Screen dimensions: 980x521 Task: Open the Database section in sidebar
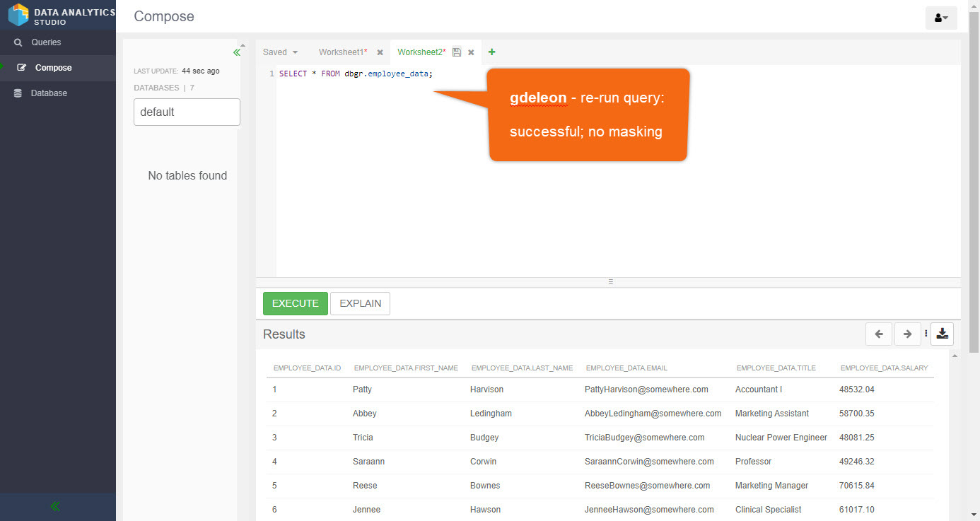49,93
